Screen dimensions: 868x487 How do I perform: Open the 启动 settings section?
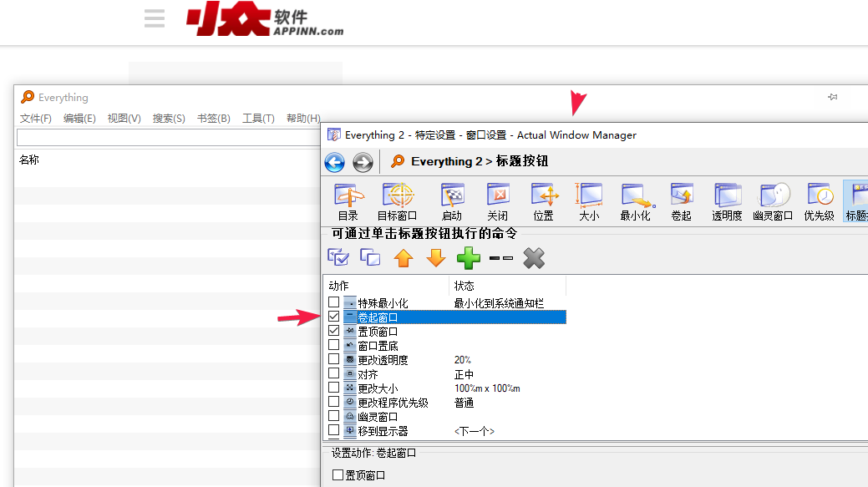pyautogui.click(x=452, y=202)
